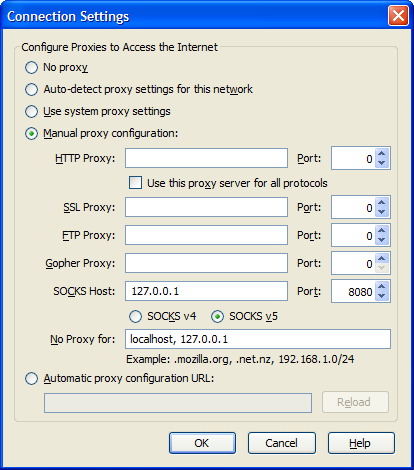
Task: Increase the FTP Proxy port value
Action: pos(382,231)
